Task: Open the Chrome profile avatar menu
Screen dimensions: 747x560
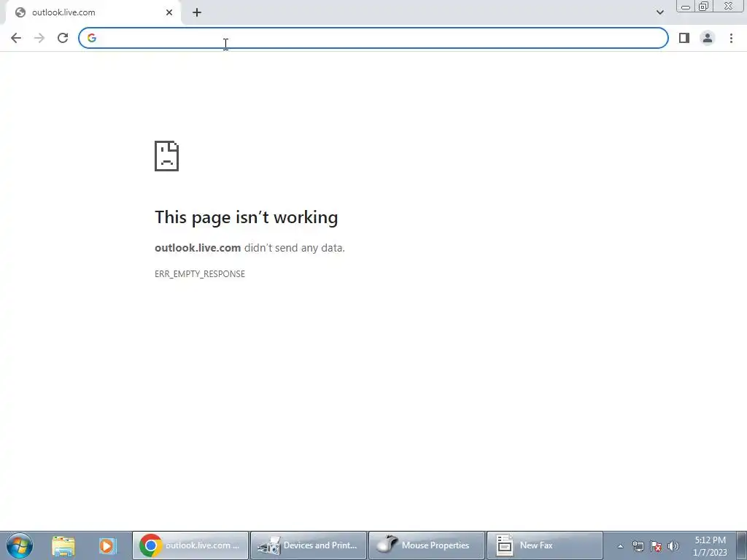Action: click(708, 38)
